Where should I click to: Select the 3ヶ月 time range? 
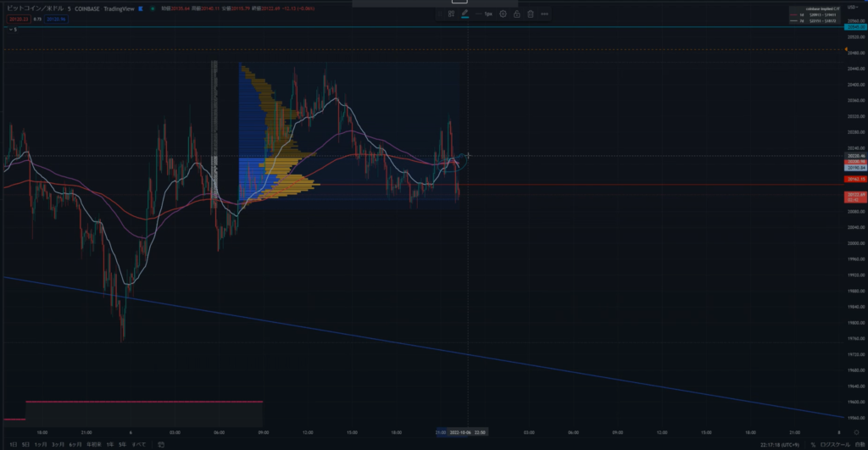pyautogui.click(x=58, y=444)
